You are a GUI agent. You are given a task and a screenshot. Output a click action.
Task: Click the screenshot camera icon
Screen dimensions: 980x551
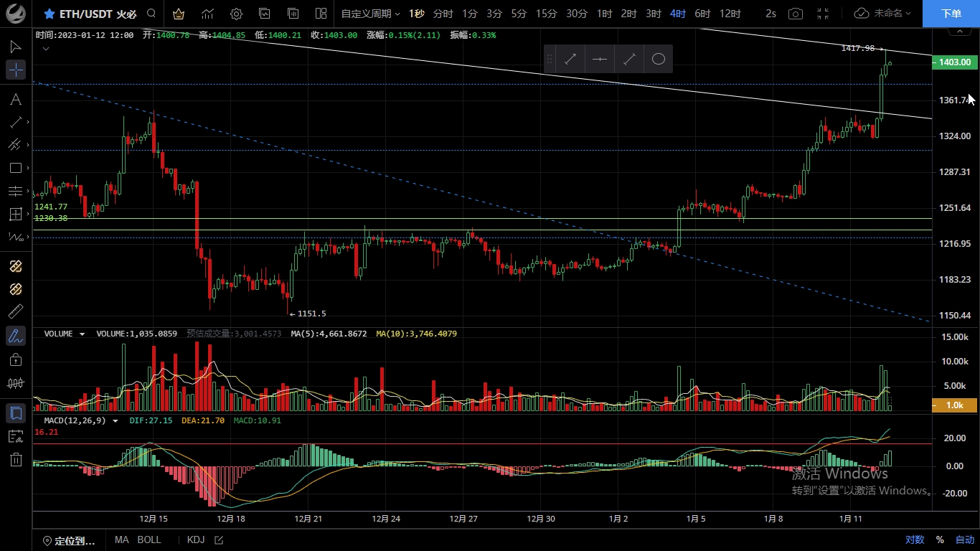click(795, 14)
